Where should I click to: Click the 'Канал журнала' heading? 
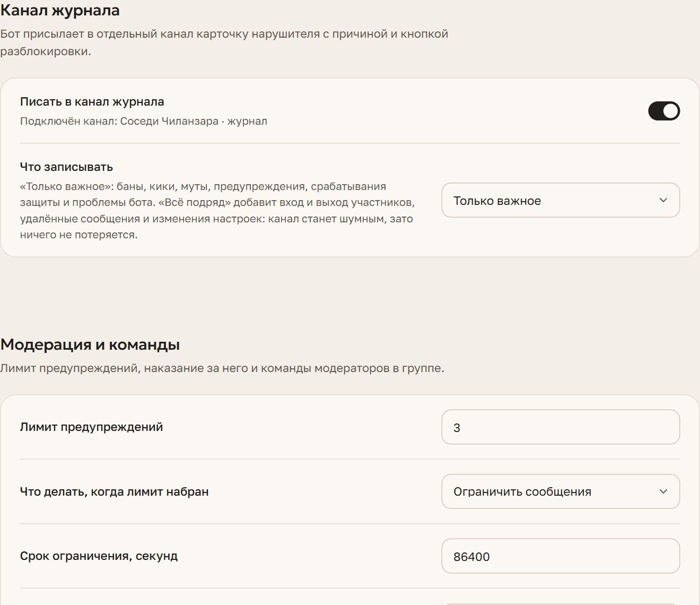(60, 10)
